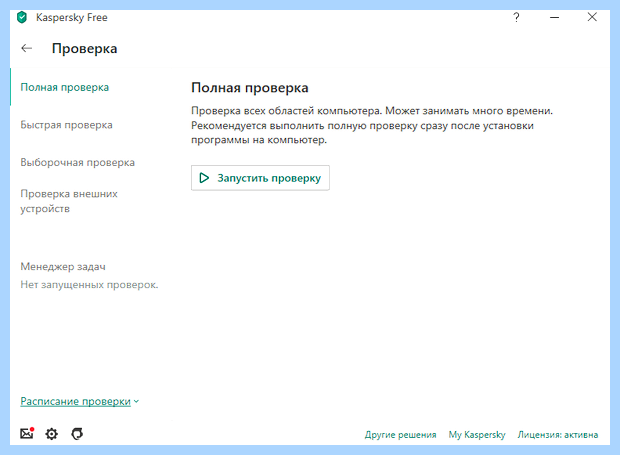Select the Полная проверка tab

pyautogui.click(x=64, y=87)
